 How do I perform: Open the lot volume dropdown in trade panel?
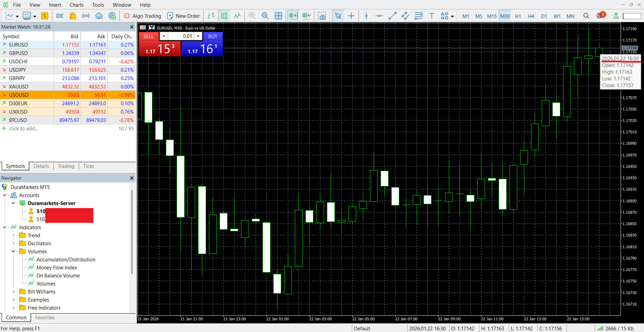pos(164,36)
